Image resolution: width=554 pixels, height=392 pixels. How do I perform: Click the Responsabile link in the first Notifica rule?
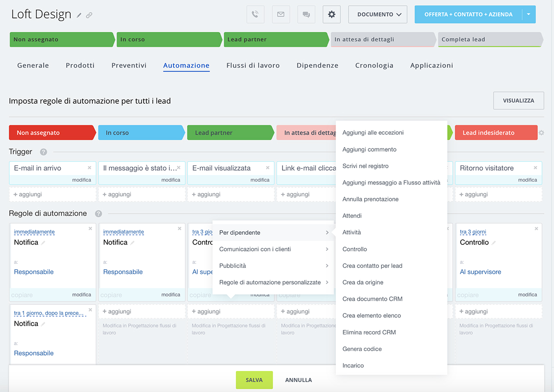pos(34,272)
